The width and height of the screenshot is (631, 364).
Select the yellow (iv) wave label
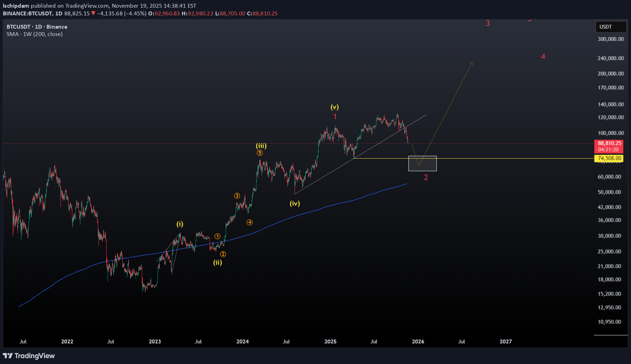click(295, 204)
